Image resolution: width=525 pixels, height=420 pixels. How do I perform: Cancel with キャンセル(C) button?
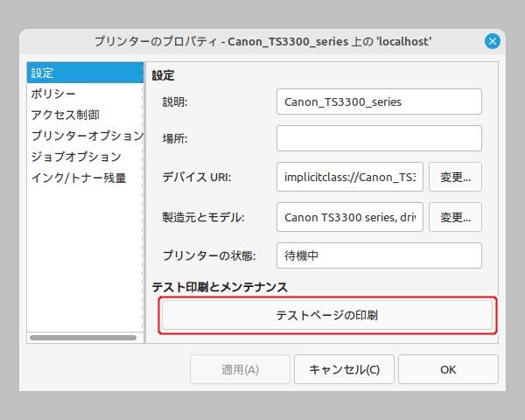point(344,369)
